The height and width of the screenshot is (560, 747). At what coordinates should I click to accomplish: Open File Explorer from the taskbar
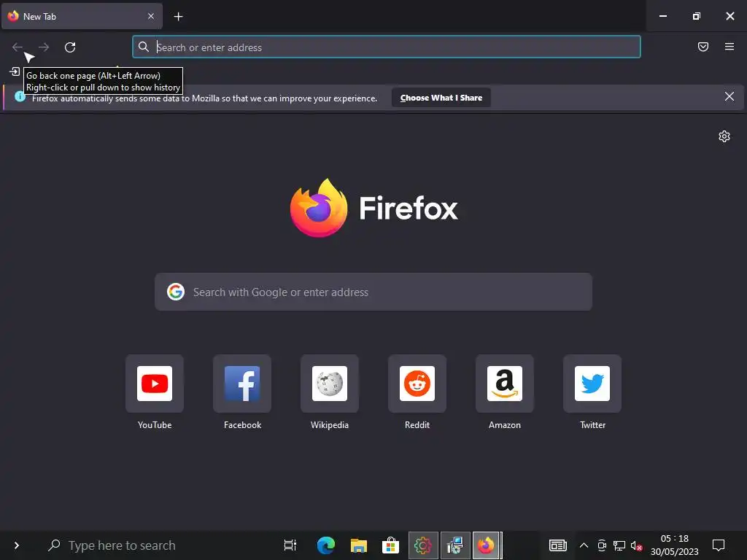tap(359, 545)
